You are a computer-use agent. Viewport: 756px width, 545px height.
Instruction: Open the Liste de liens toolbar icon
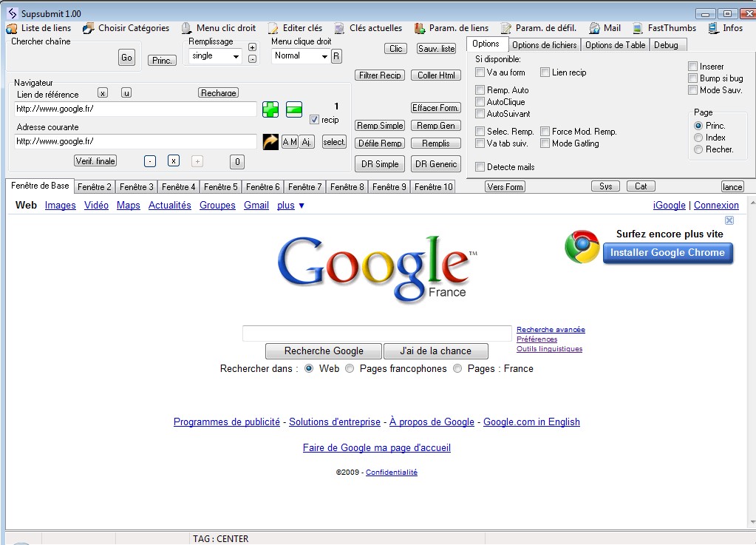click(x=12, y=28)
